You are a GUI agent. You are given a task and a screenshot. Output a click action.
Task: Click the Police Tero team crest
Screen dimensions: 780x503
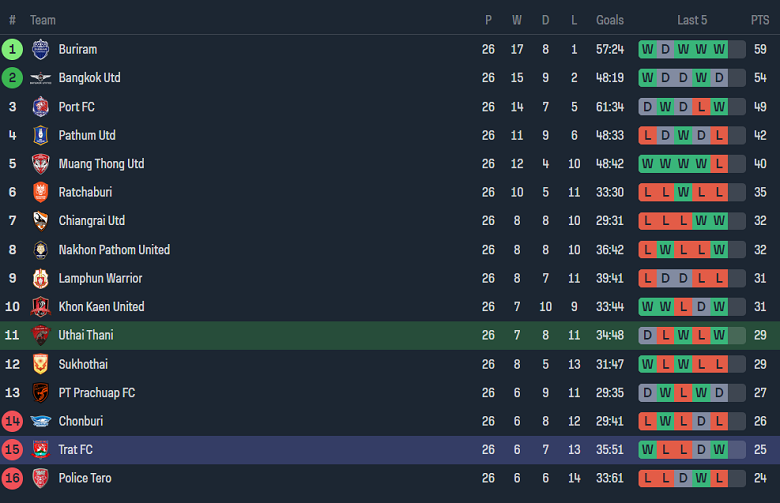coord(40,479)
